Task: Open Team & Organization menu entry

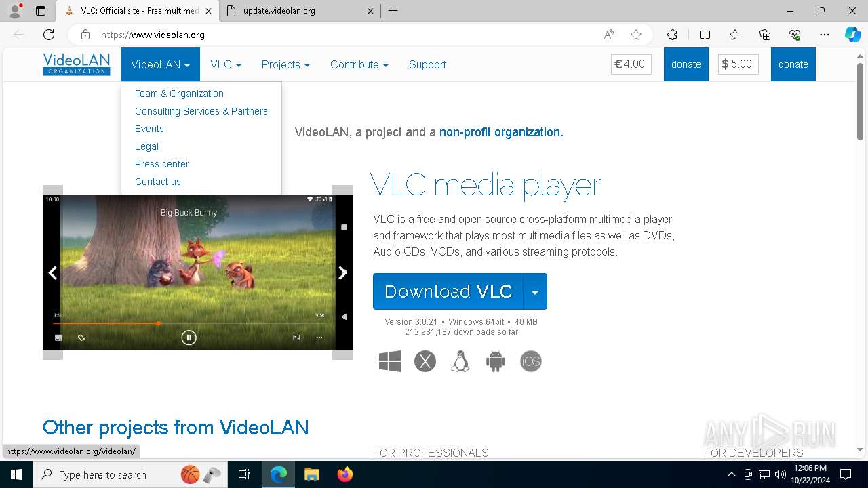Action: point(179,94)
